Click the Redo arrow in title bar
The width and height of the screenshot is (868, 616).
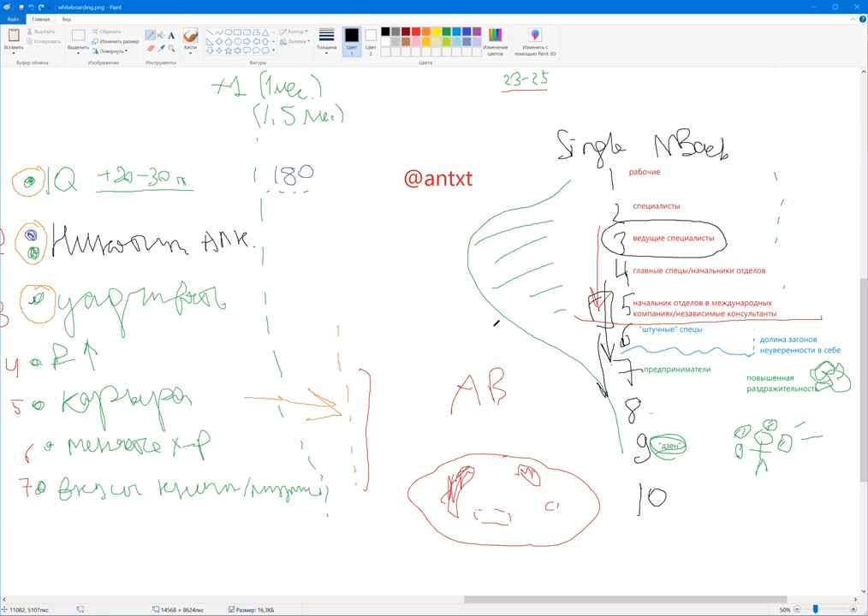41,7
